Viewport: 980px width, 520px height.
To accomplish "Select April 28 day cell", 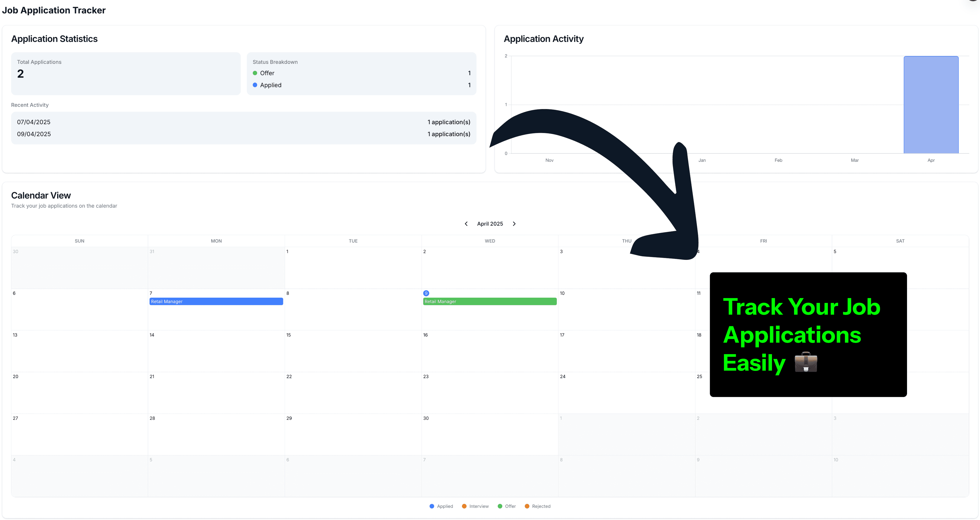I will click(216, 434).
